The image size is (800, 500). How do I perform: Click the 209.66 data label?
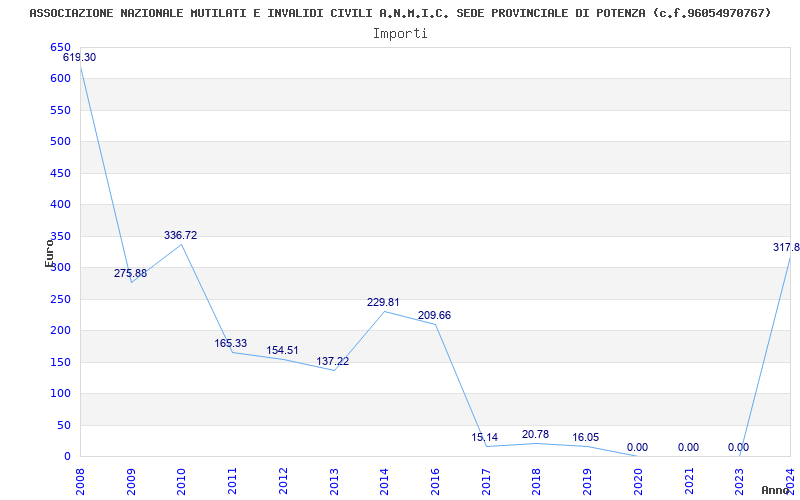434,315
